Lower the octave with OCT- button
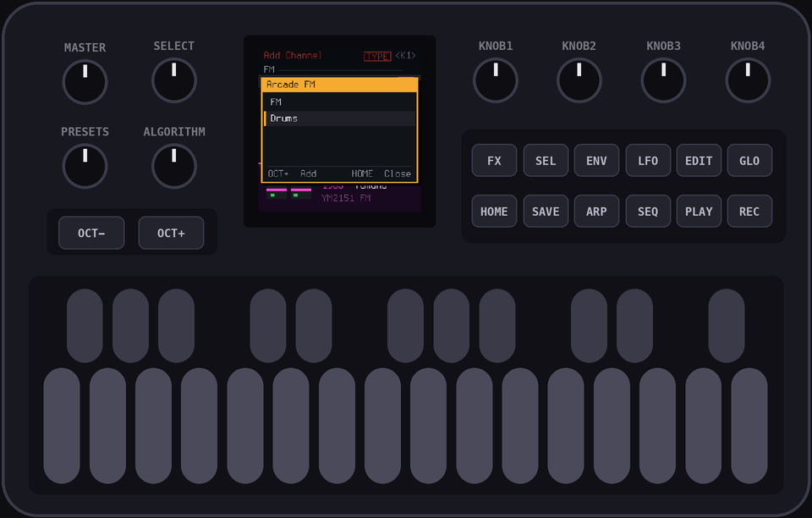This screenshot has width=812, height=518. pyautogui.click(x=91, y=233)
